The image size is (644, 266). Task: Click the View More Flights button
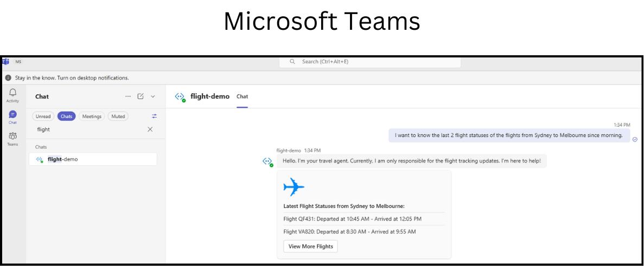[310, 246]
